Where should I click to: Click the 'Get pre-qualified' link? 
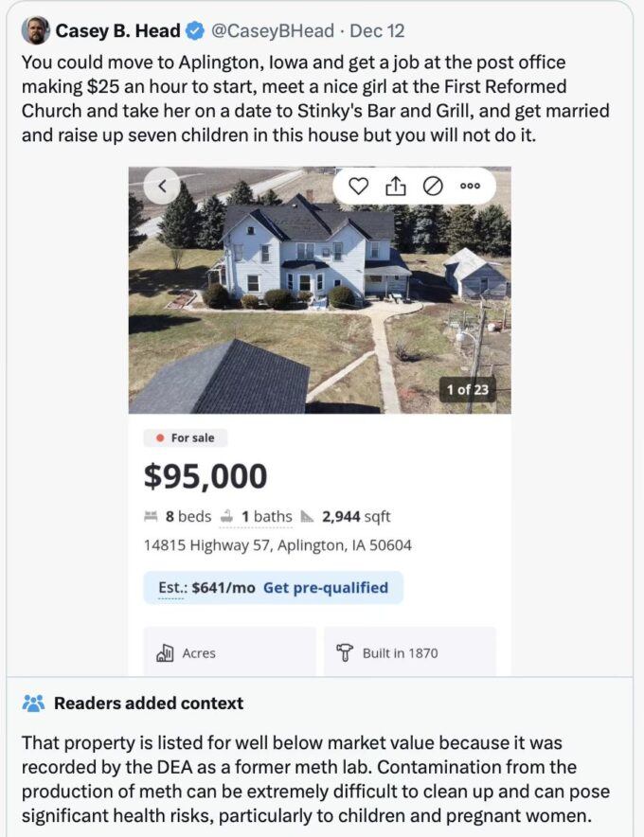(325, 588)
